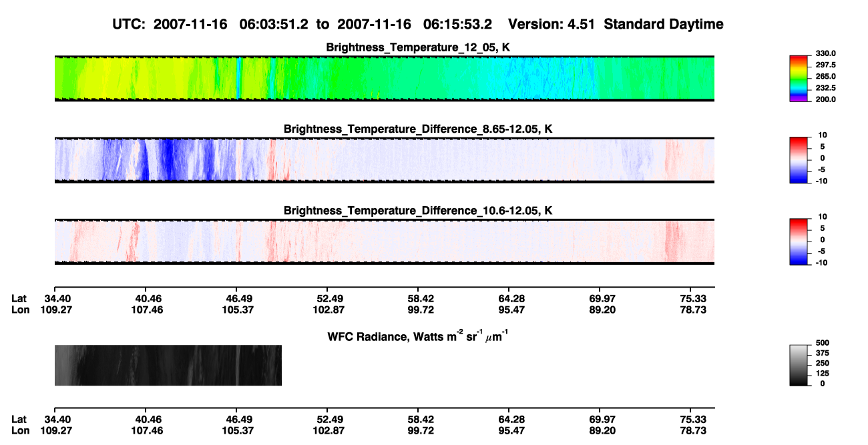Click the '330.0' color scale label

[x=827, y=53]
